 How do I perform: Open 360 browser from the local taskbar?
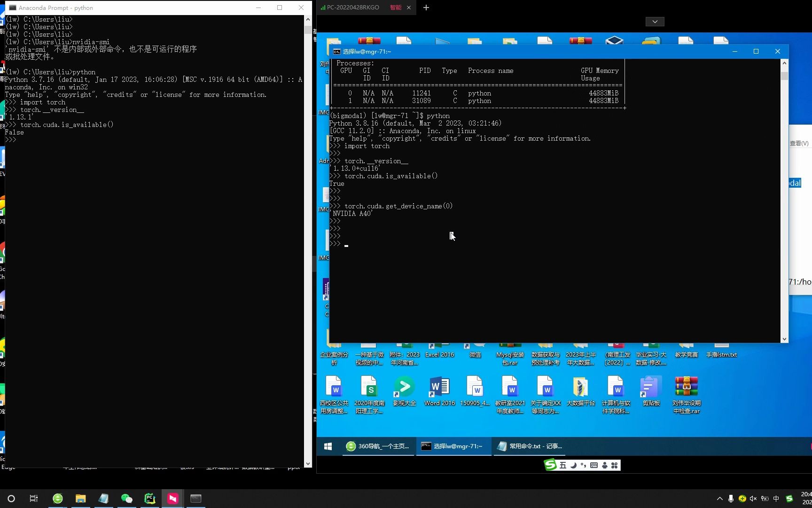[x=58, y=499]
